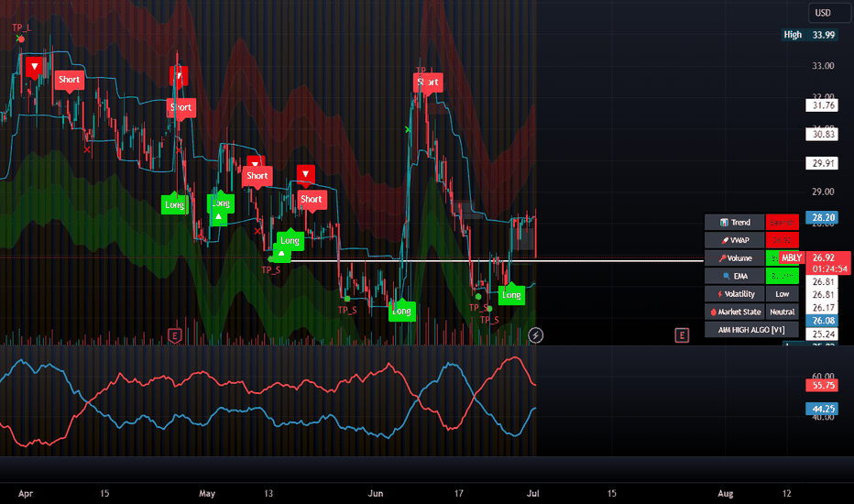
Task: Click the Aug label on the time axis
Action: (x=726, y=494)
